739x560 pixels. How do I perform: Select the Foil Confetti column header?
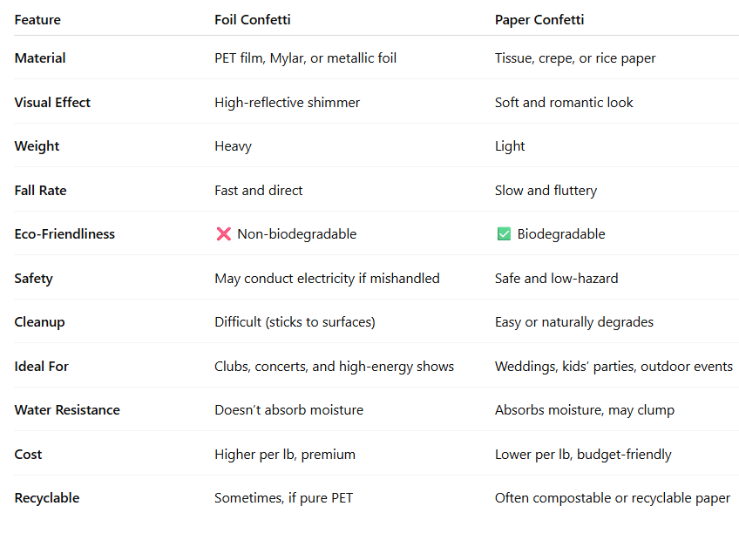pos(253,20)
